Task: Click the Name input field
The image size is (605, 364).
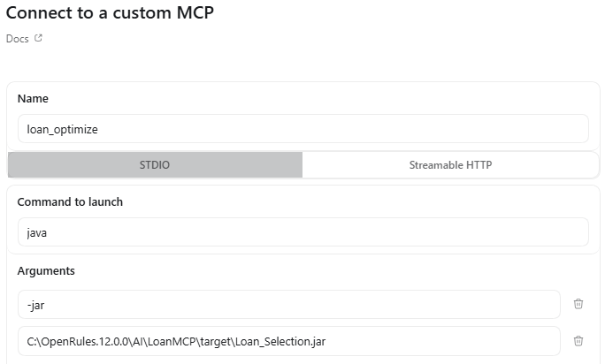Action: tap(302, 129)
